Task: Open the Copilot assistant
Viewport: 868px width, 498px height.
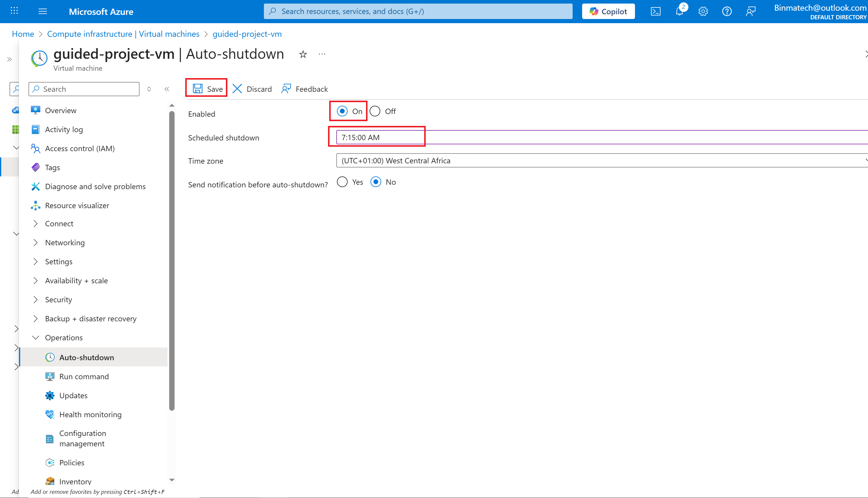Action: (608, 12)
